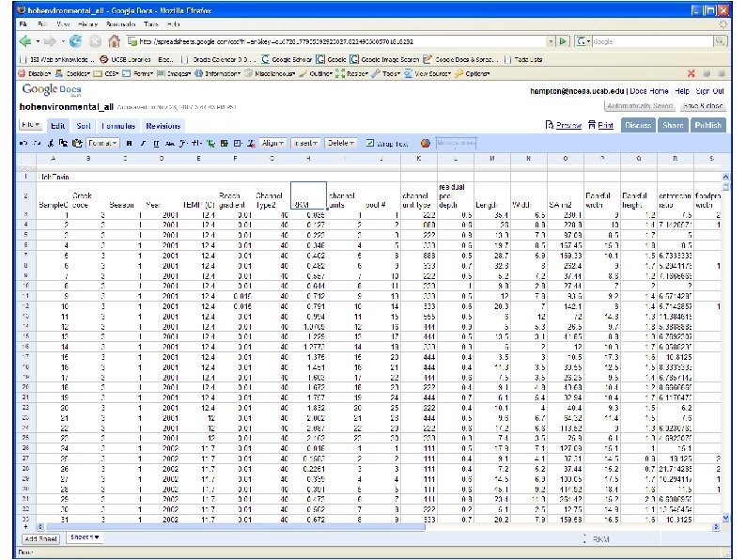Screen dimensions: 746x560
Task: Click the Paste clipboard icon
Action: [76, 144]
